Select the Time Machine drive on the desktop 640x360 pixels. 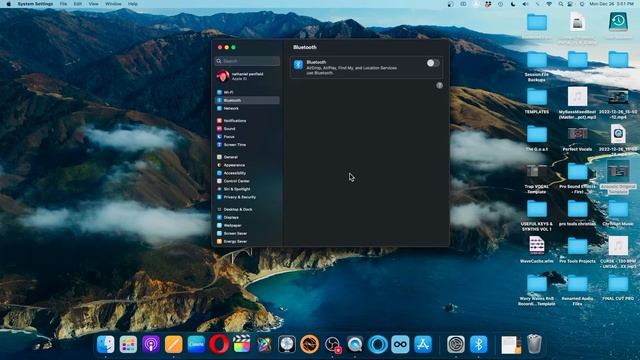point(618,25)
